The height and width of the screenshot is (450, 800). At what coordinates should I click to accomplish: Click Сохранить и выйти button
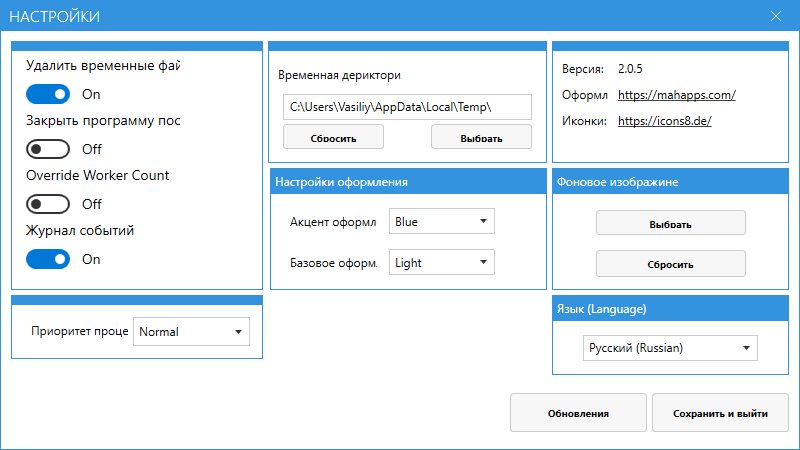(x=720, y=413)
